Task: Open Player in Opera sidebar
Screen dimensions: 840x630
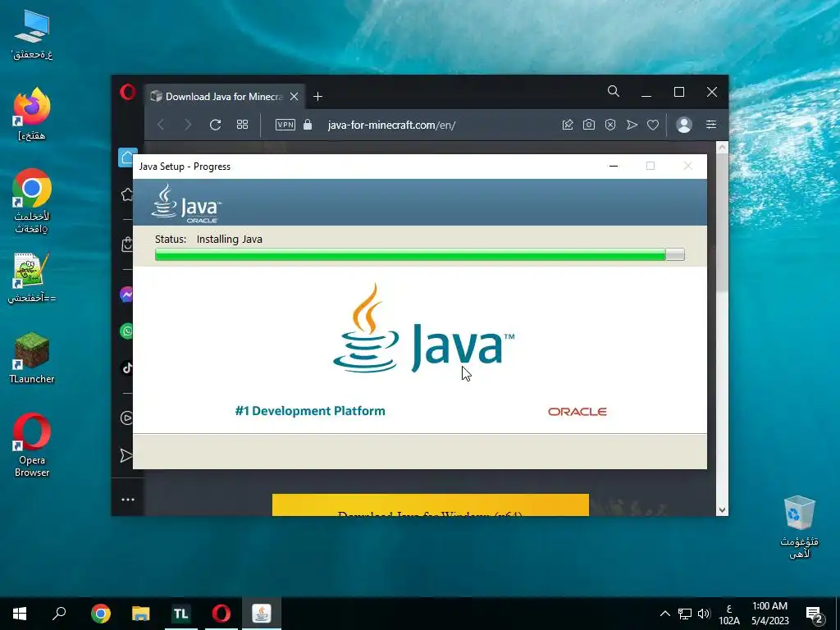Action: point(127,418)
